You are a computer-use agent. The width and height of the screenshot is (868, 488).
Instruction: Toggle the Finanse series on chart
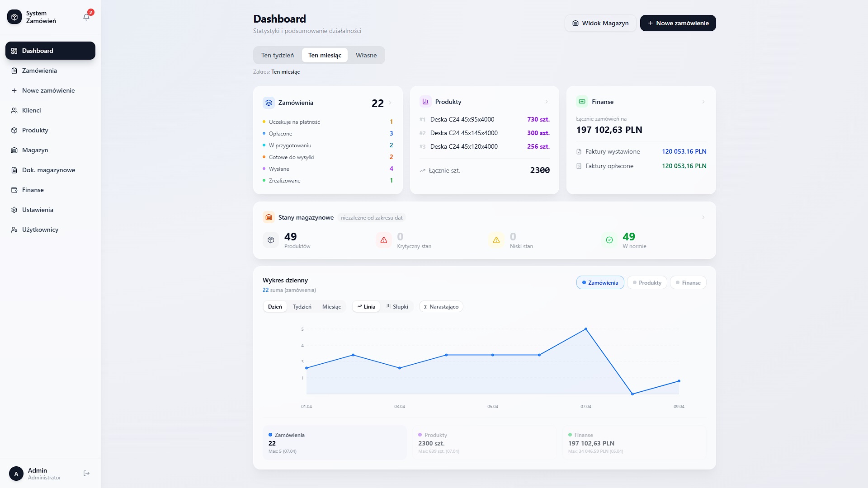tap(688, 282)
